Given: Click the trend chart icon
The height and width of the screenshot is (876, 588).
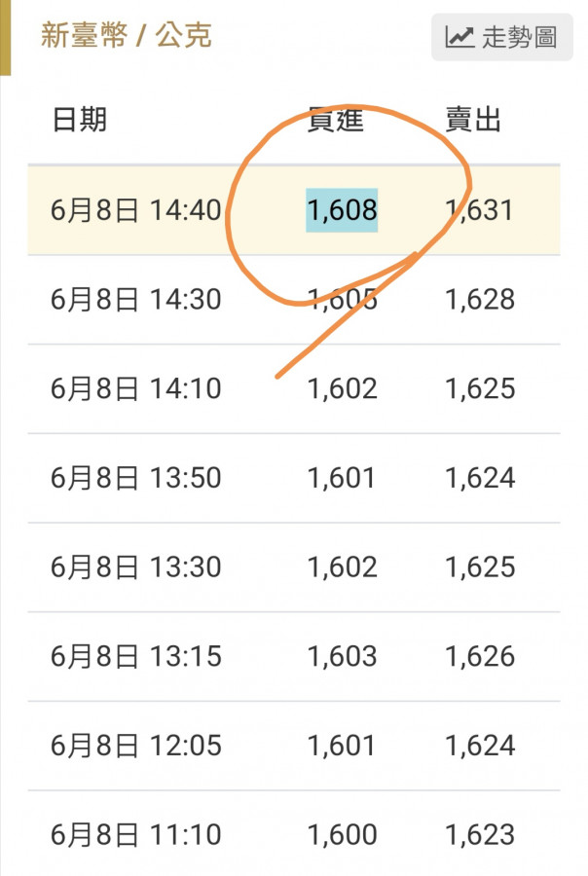Looking at the screenshot, I should [x=459, y=37].
